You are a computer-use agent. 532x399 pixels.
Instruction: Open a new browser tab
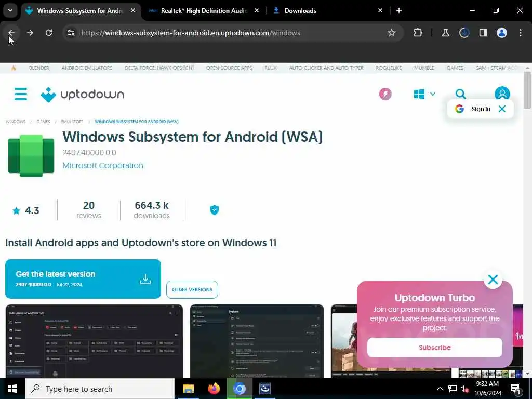(399, 10)
